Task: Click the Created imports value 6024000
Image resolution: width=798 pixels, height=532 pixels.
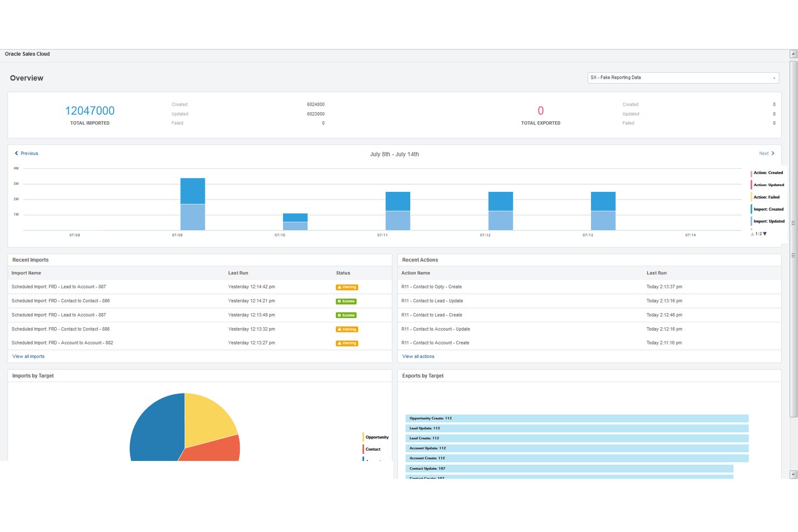Action: (x=316, y=105)
